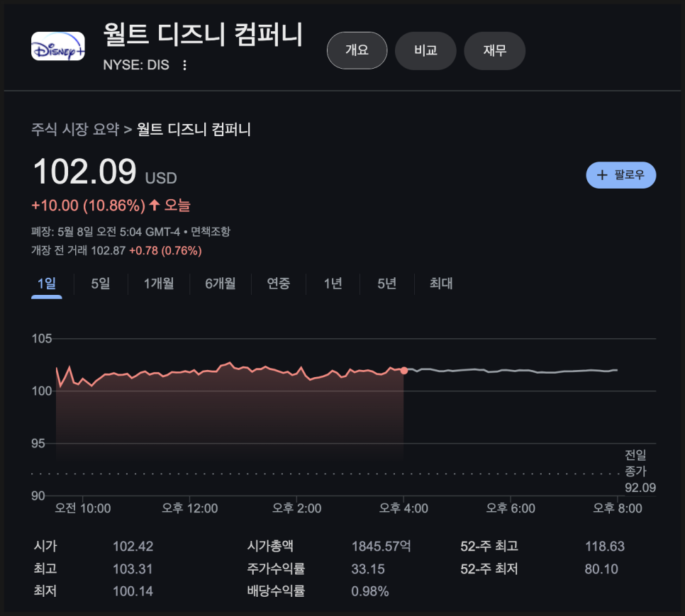Click the 102.09 USD price heading
The width and height of the screenshot is (685, 616).
105,172
